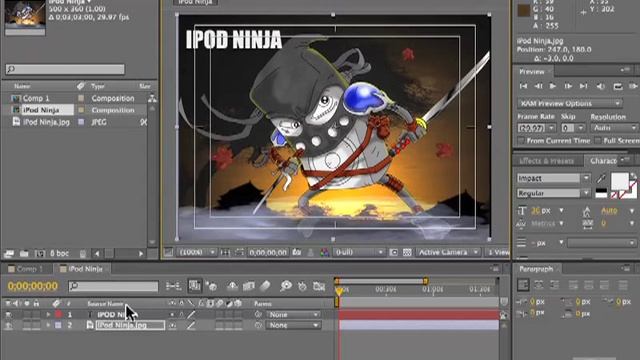Click timeline layer search field

[113, 286]
